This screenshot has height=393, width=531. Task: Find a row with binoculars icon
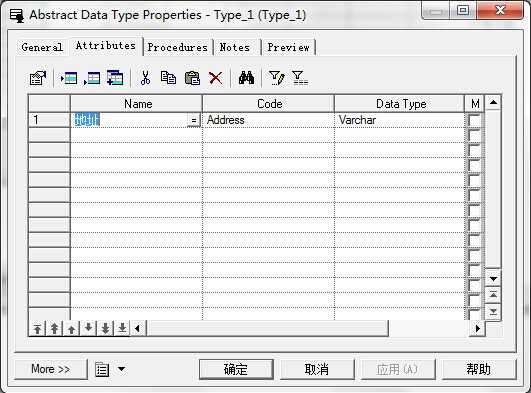(246, 78)
